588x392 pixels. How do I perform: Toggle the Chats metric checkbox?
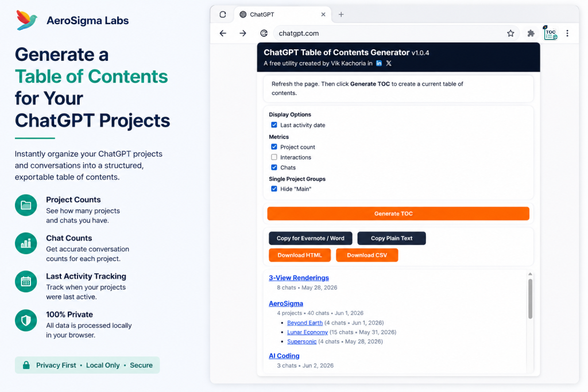pos(274,167)
